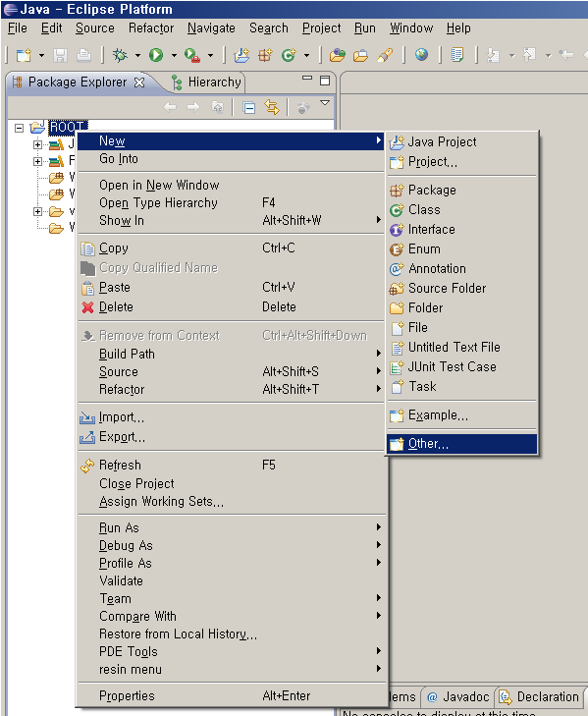Viewport: 588px width, 716px height.
Task: Click Restore from Local History...
Action: [231, 633]
